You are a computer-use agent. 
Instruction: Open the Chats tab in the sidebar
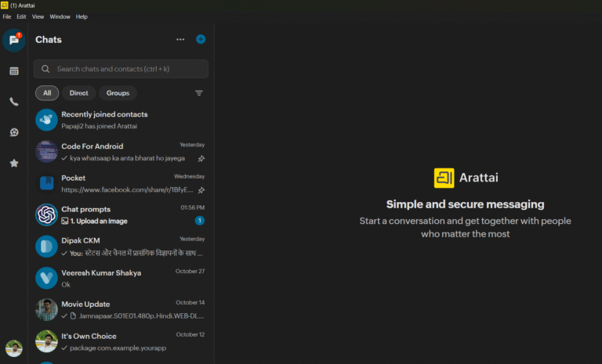[x=13, y=41]
